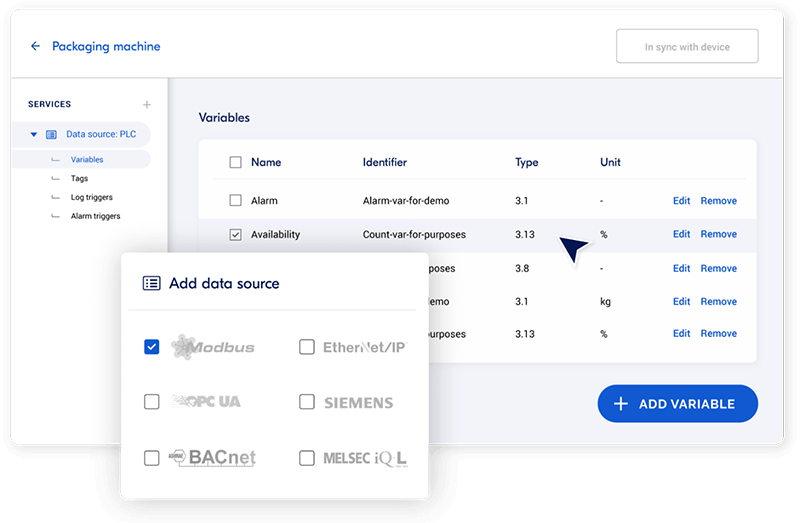
Task: Click the MELSEC iQ logo
Action: (x=364, y=458)
